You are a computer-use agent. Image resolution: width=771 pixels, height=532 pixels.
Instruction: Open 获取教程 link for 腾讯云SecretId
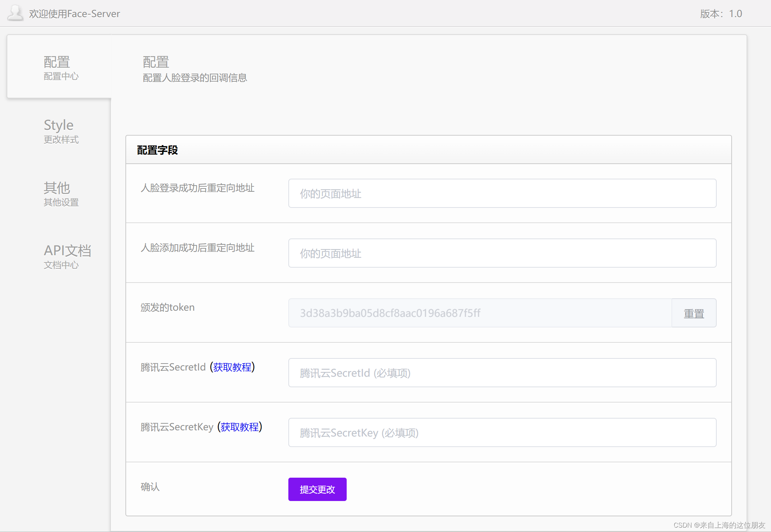coord(232,367)
